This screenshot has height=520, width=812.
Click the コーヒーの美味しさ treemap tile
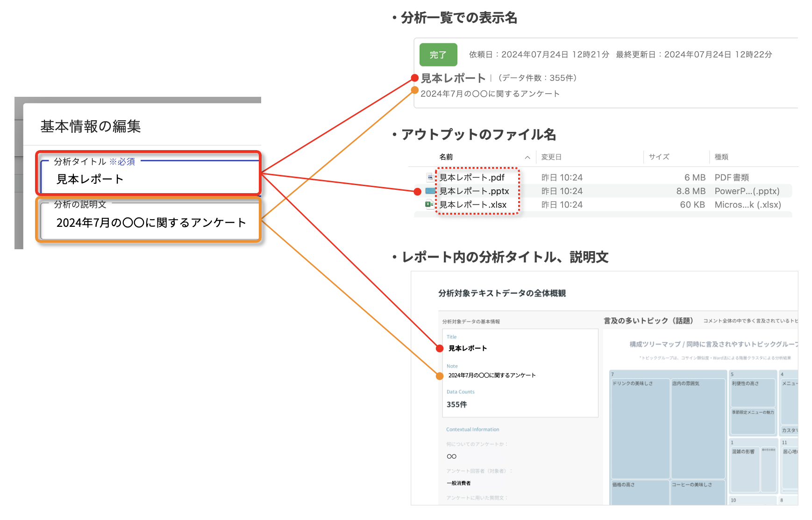coord(698,493)
